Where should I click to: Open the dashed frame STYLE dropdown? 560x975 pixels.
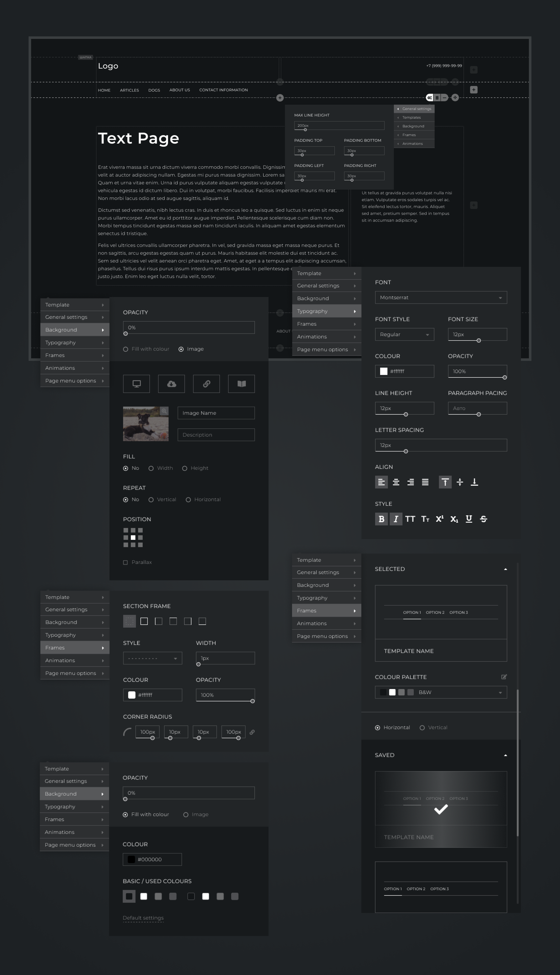pos(152,658)
